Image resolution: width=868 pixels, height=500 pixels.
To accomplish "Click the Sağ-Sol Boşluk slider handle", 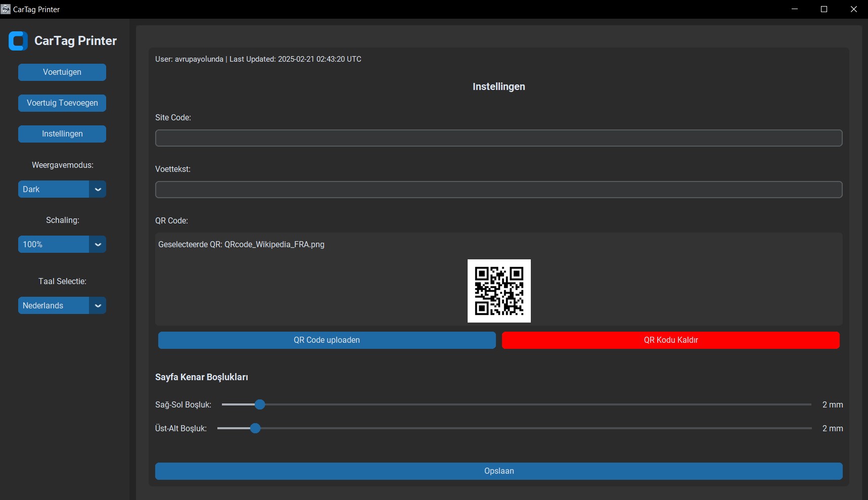I will [260, 404].
